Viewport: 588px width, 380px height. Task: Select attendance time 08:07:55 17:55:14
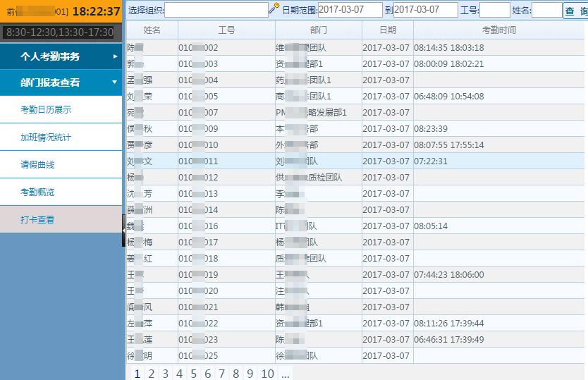coord(449,145)
